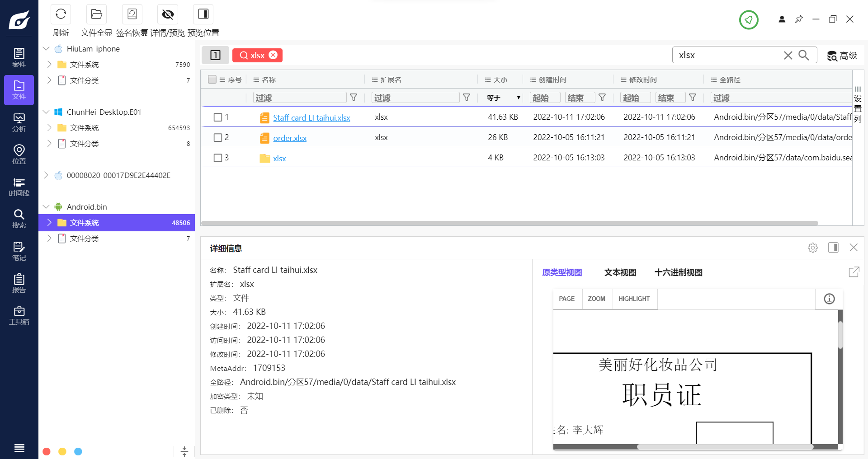Pop out preview to external window
The image size is (868, 459).
click(854, 272)
